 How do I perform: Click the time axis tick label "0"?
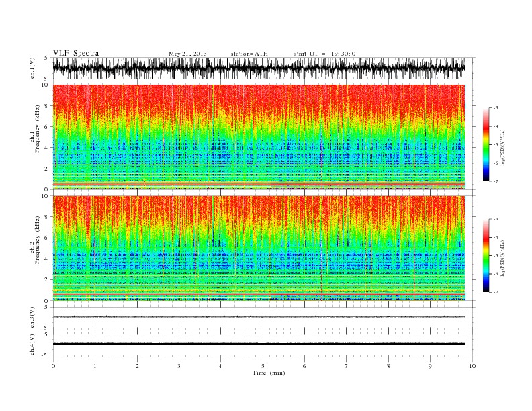(x=53, y=366)
